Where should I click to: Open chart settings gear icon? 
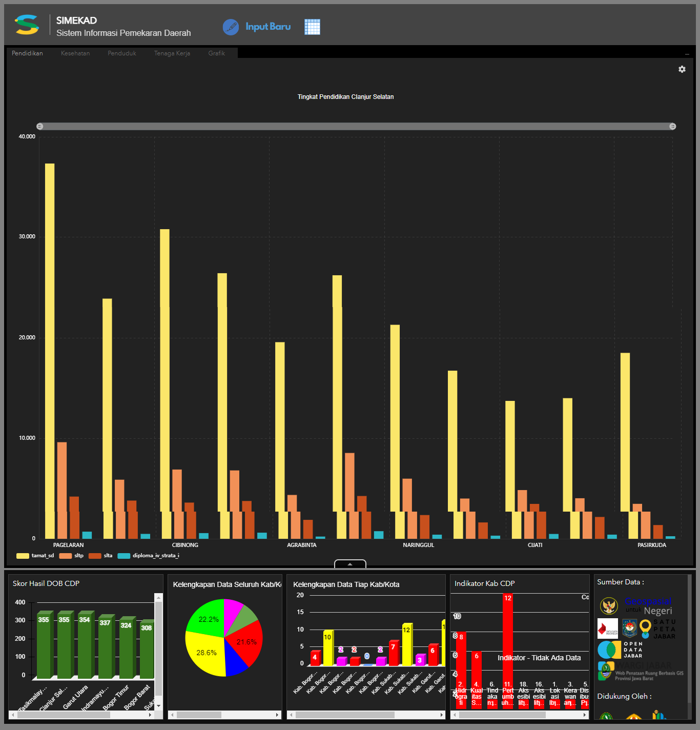pos(682,69)
